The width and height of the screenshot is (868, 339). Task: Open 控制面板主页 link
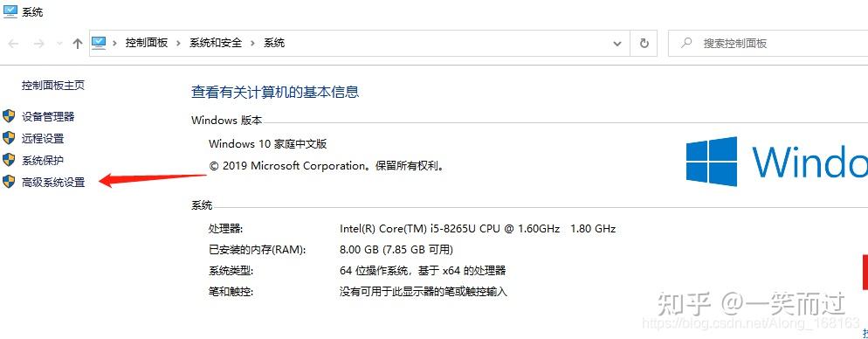click(53, 86)
